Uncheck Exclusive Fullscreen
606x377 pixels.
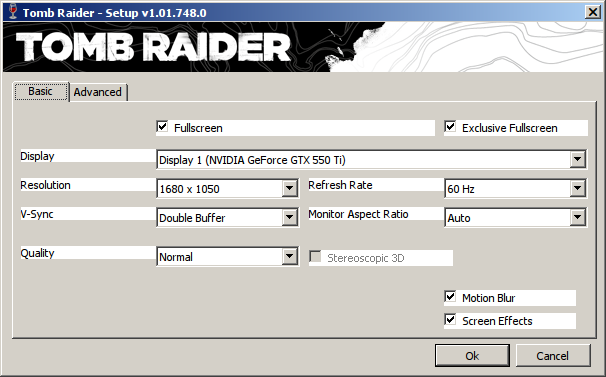[x=450, y=126]
